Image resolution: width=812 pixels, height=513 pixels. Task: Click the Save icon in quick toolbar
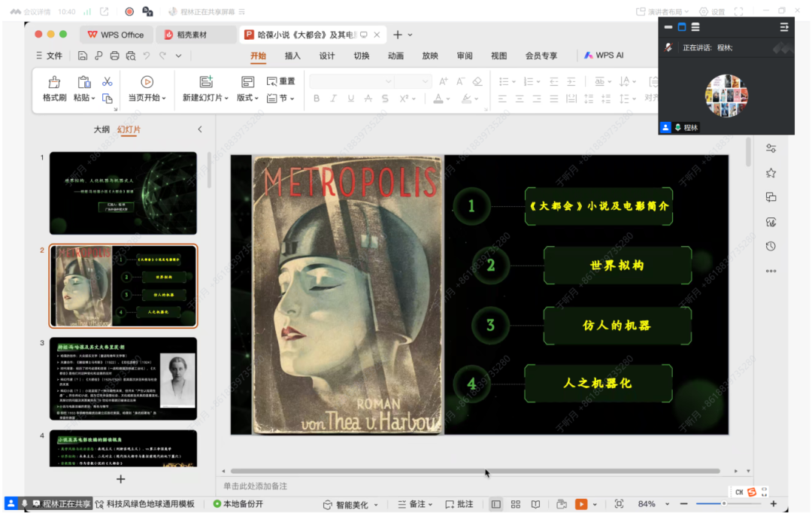pyautogui.click(x=83, y=56)
